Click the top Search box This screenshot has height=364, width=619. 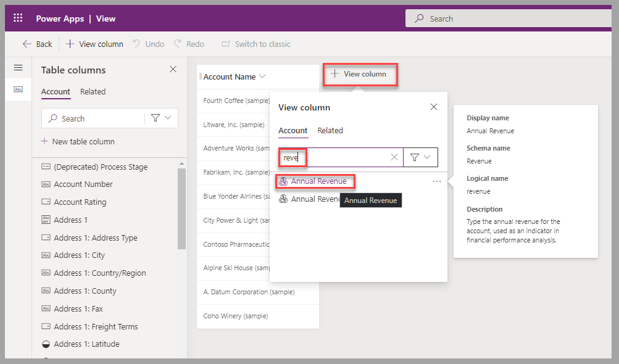pyautogui.click(x=509, y=19)
